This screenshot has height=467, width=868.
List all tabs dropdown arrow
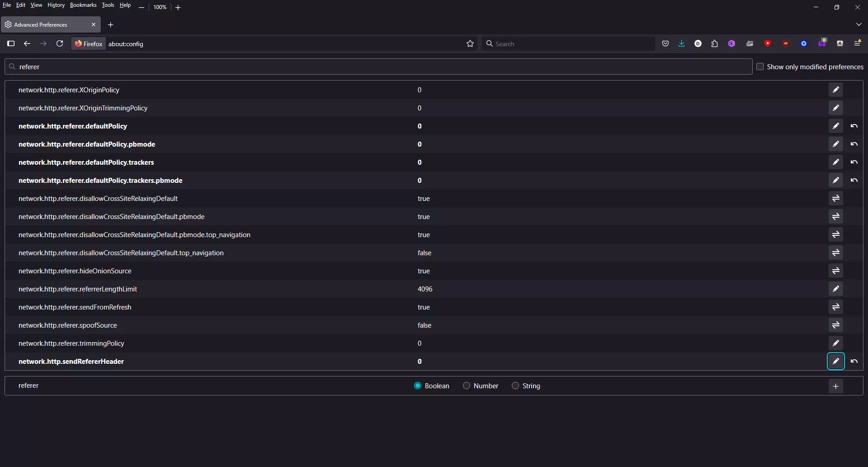(859, 24)
